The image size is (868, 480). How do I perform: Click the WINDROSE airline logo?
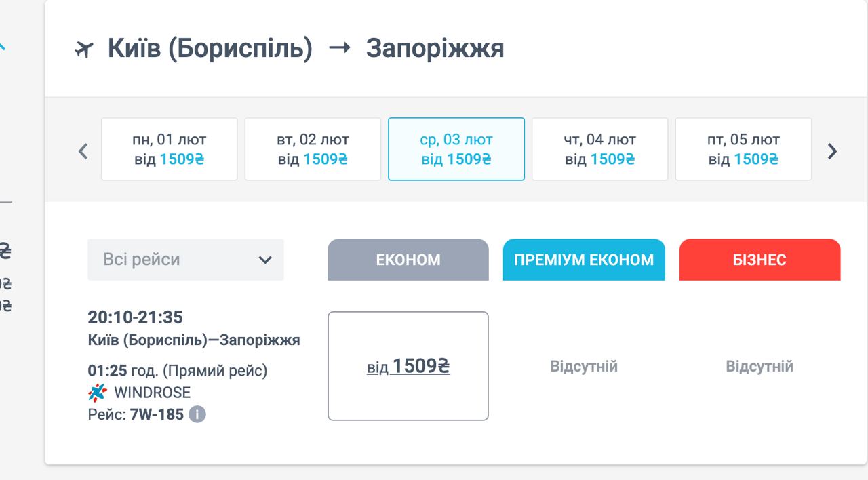(x=98, y=393)
